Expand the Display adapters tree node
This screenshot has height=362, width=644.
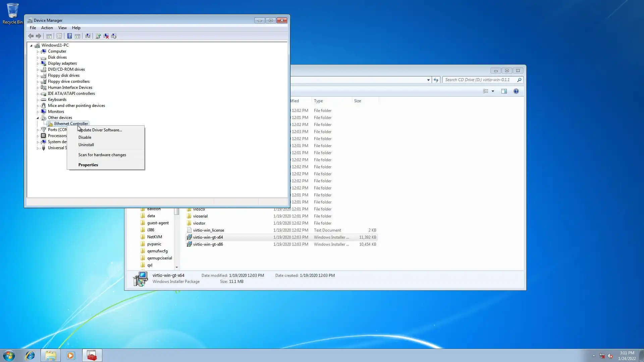tap(38, 63)
